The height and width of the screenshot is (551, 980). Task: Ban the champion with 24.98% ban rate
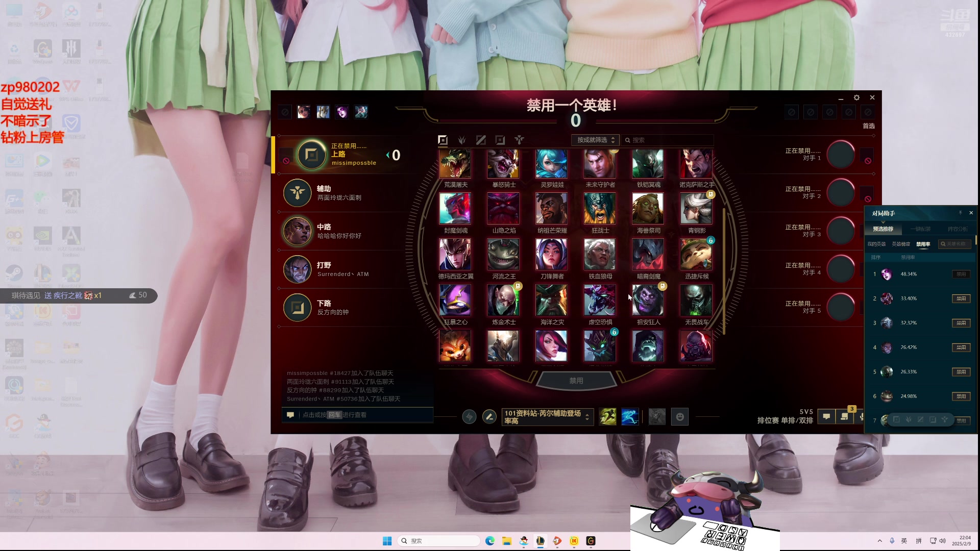961,396
